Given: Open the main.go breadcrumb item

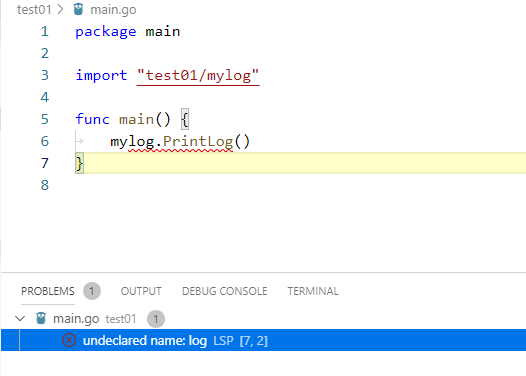Looking at the screenshot, I should tap(113, 10).
